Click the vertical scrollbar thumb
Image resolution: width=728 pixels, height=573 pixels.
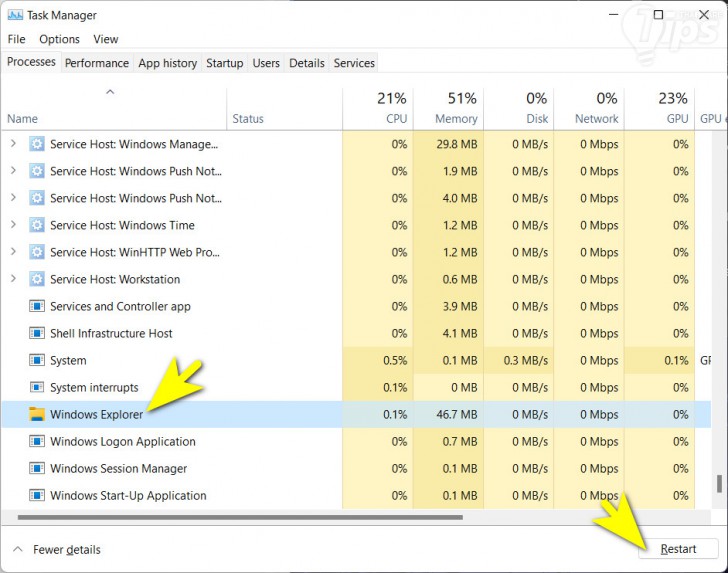pos(719,483)
